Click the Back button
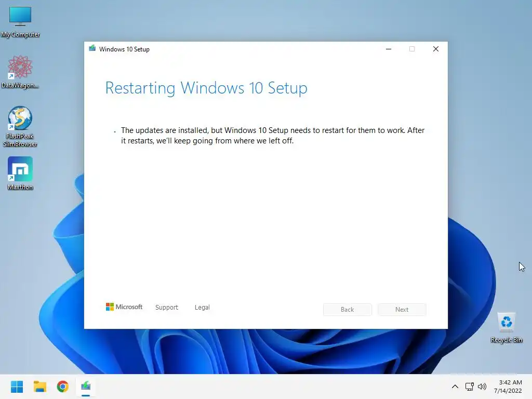 (348, 310)
